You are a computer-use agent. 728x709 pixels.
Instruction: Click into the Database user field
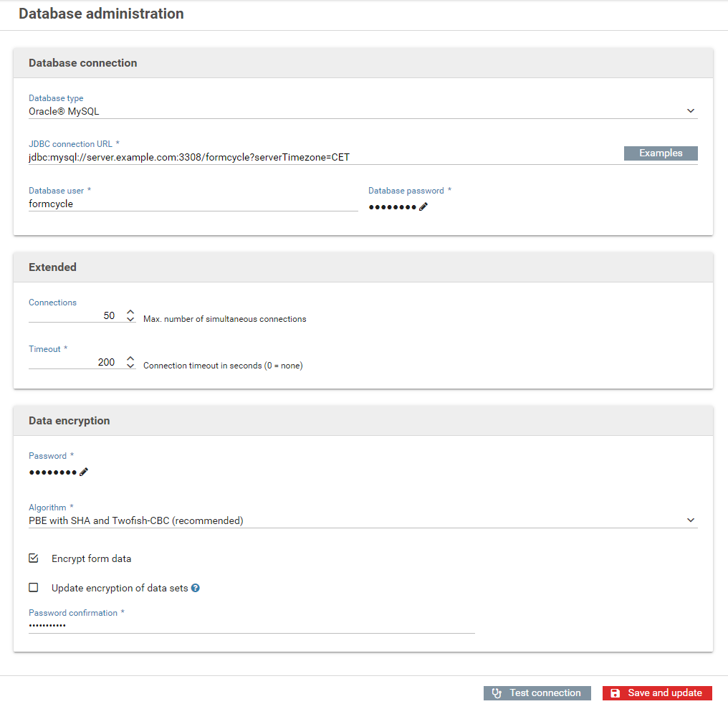[x=192, y=204]
